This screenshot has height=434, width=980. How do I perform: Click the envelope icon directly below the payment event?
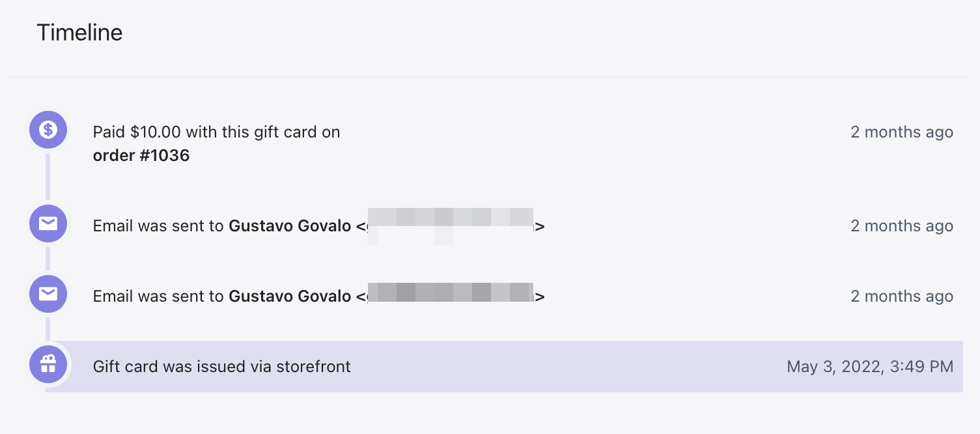[x=48, y=224]
